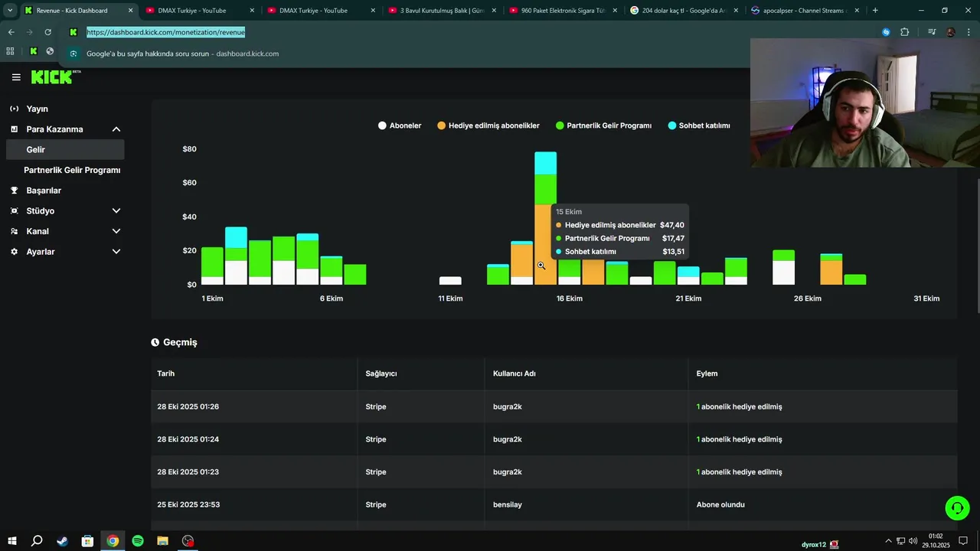Toggle the Sohbet katılımı legend series
The image size is (980, 551).
click(x=699, y=126)
